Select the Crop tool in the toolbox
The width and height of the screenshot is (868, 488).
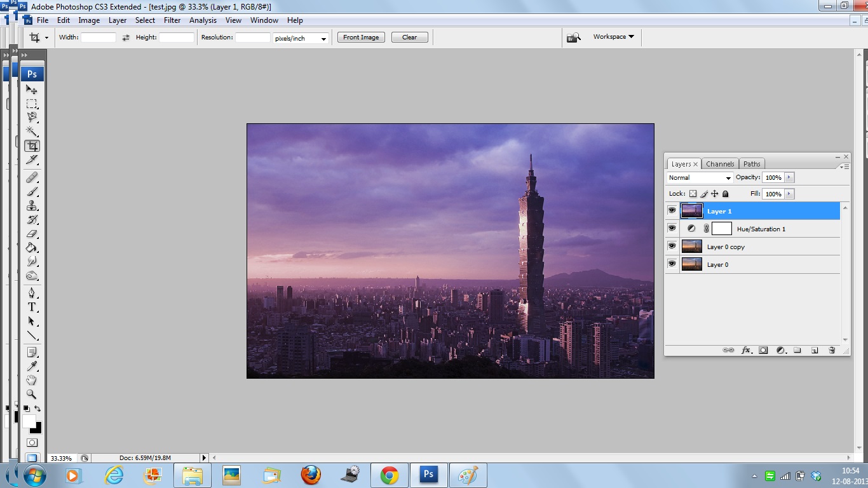(32, 146)
